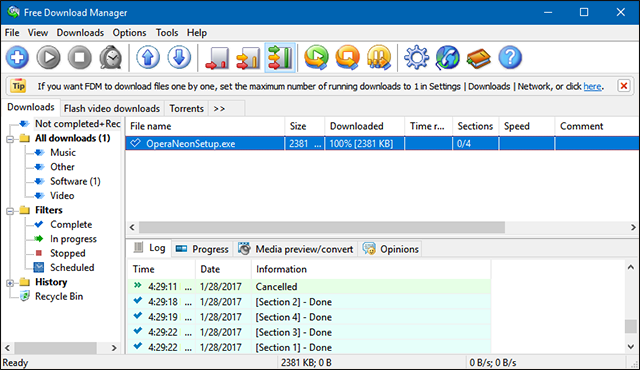The height and width of the screenshot is (370, 640).
Task: Select heavy traffic usage mode
Action: pos(280,58)
